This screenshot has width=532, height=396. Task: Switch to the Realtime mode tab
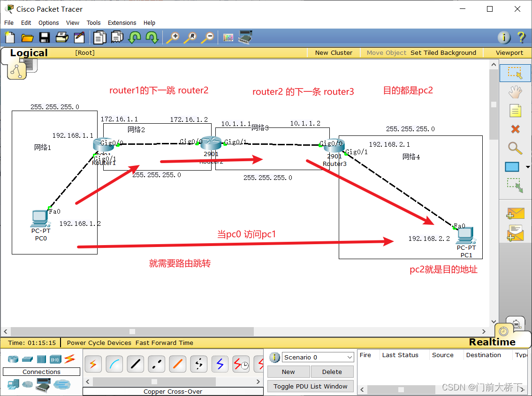492,342
